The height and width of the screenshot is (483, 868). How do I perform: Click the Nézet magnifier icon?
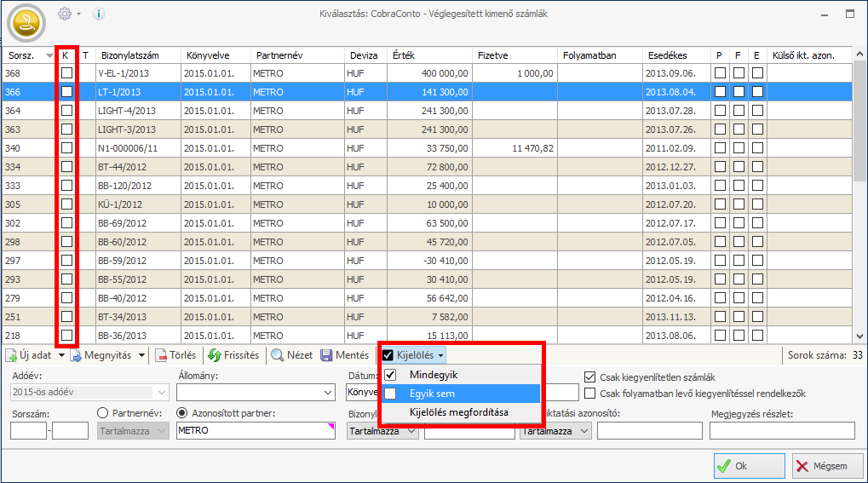coord(278,355)
